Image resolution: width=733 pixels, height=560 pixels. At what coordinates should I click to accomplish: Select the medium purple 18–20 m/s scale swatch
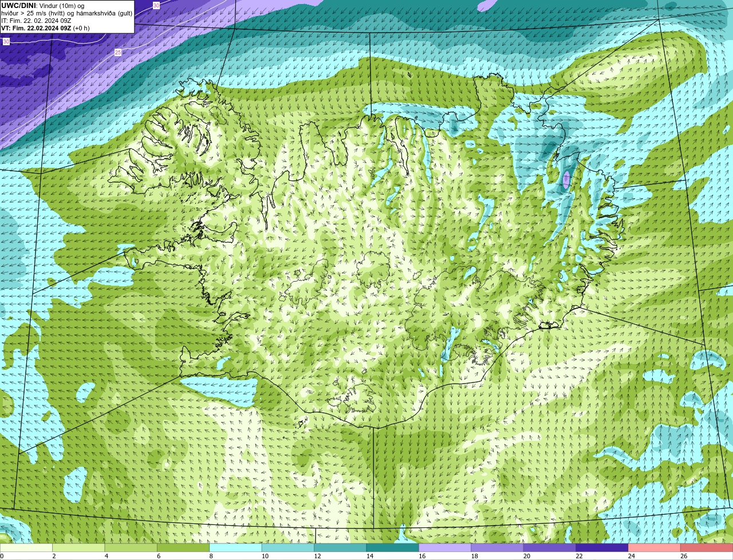click(498, 548)
